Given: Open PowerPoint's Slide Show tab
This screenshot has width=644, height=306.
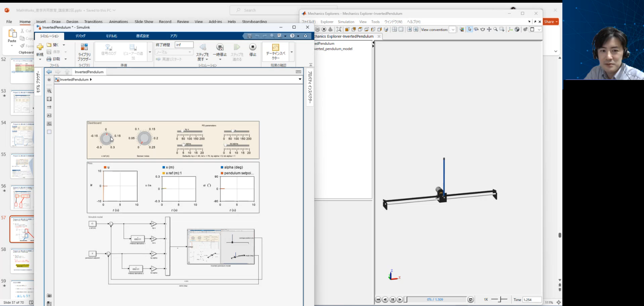Looking at the screenshot, I should tap(144, 22).
